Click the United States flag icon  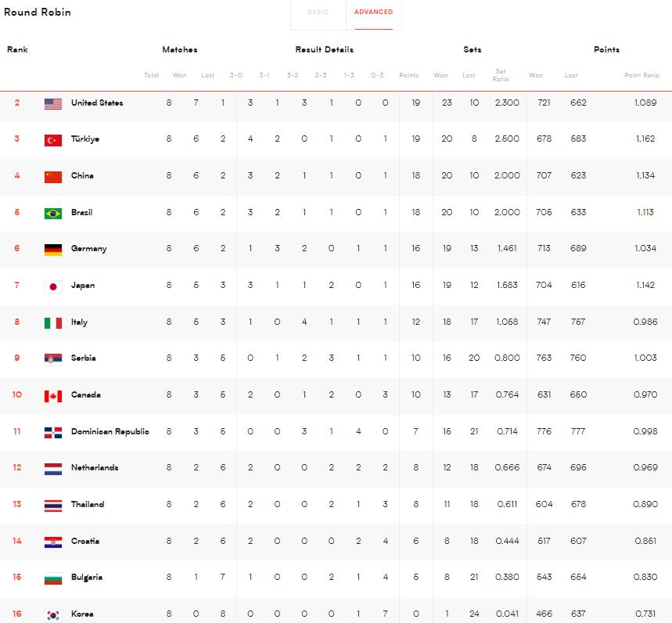point(53,103)
